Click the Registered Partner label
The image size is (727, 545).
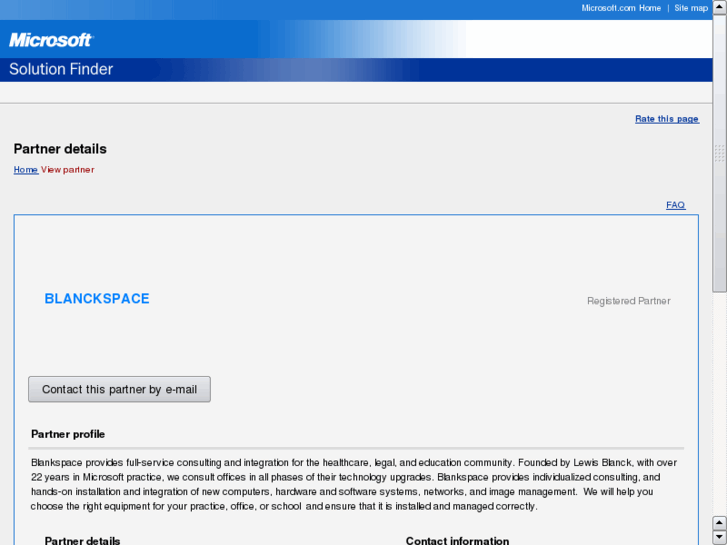click(x=629, y=301)
